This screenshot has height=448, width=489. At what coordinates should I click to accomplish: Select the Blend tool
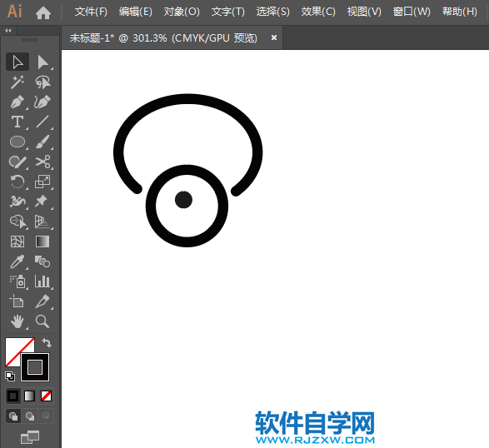pyautogui.click(x=42, y=261)
